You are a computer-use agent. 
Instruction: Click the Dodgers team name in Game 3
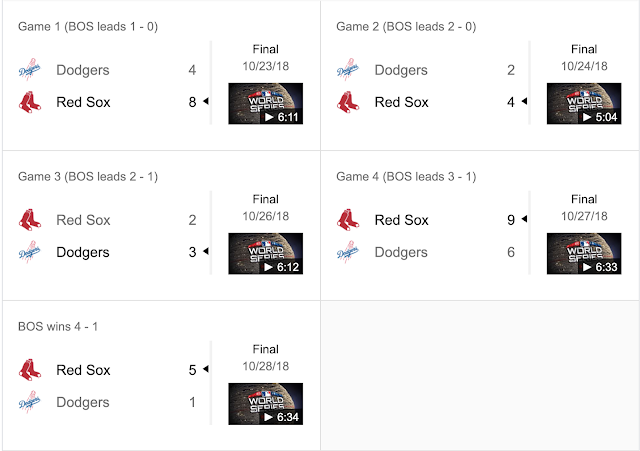coord(83,252)
